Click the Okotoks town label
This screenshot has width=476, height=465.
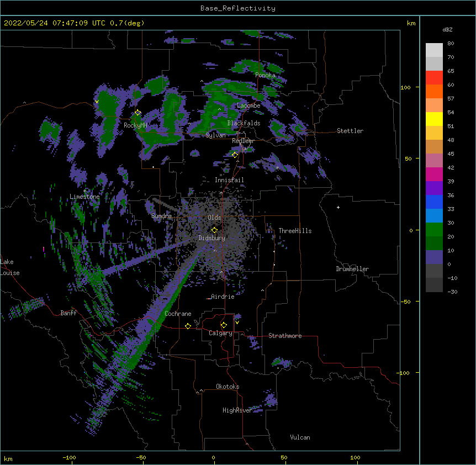click(x=228, y=387)
